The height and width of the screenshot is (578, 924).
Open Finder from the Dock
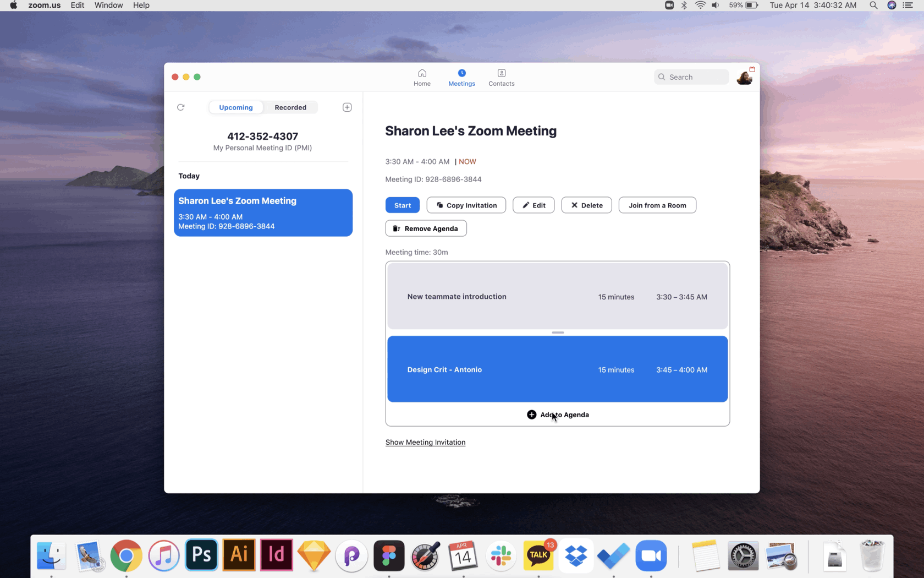point(52,555)
